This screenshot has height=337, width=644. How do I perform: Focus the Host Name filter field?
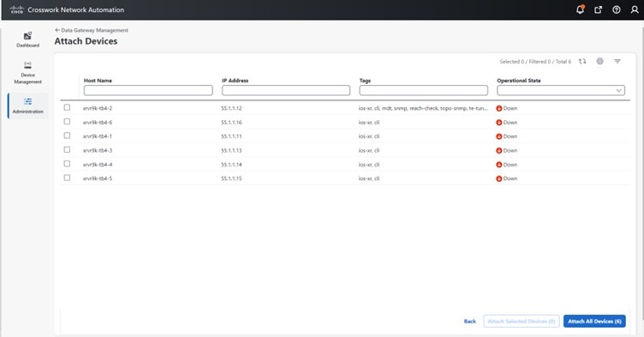(148, 90)
